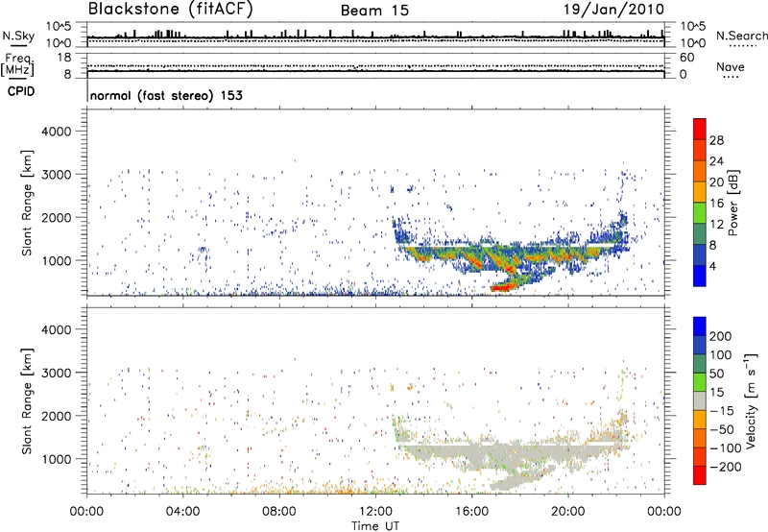
Task: Click the "Time UT" axis title
Action: click(375, 526)
